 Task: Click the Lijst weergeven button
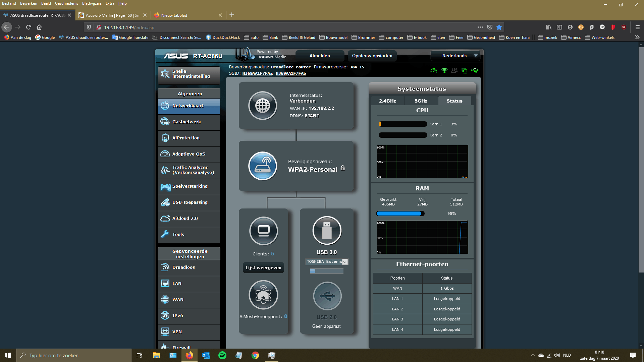pyautogui.click(x=263, y=267)
